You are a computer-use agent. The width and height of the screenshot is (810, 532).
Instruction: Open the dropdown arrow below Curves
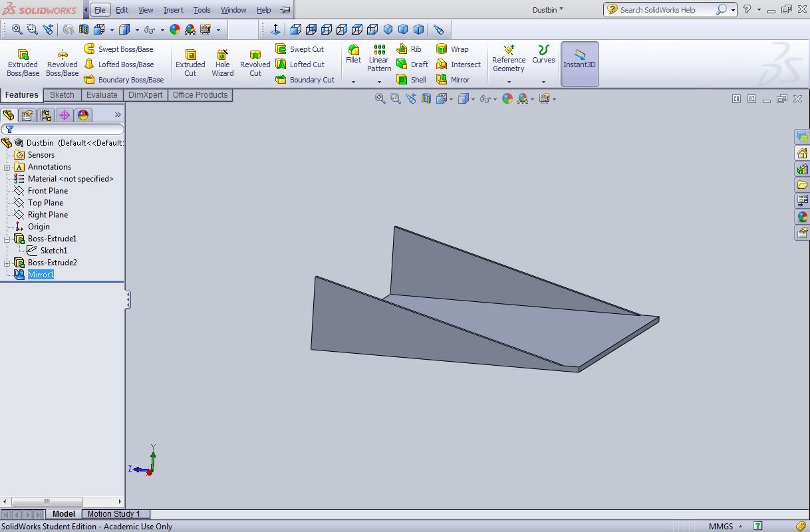click(x=543, y=82)
